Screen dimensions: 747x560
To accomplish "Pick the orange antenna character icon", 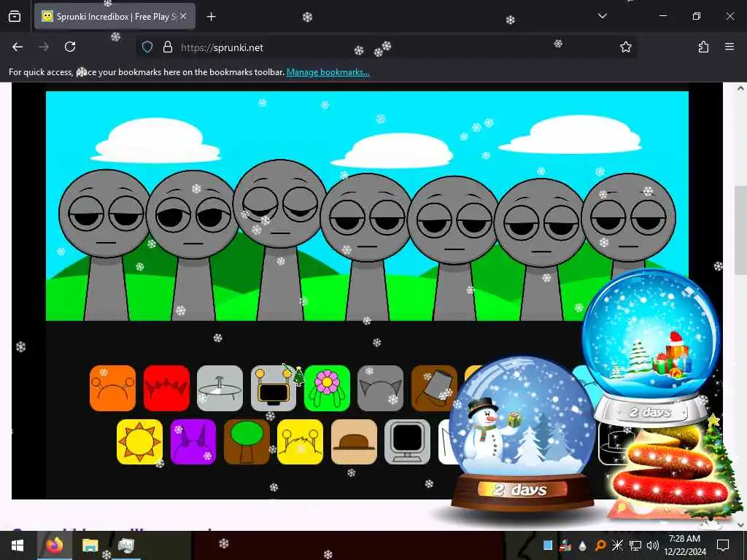I will coord(112,388).
